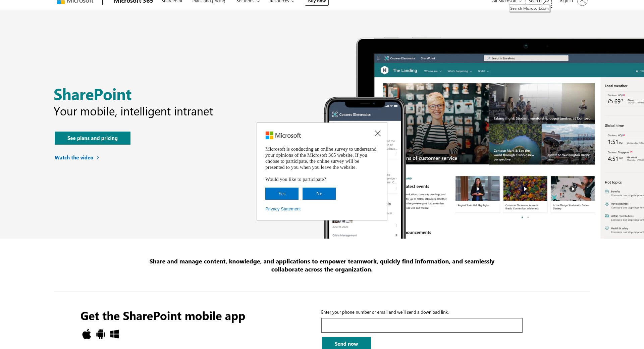Answer Yes to the survey

click(x=282, y=194)
